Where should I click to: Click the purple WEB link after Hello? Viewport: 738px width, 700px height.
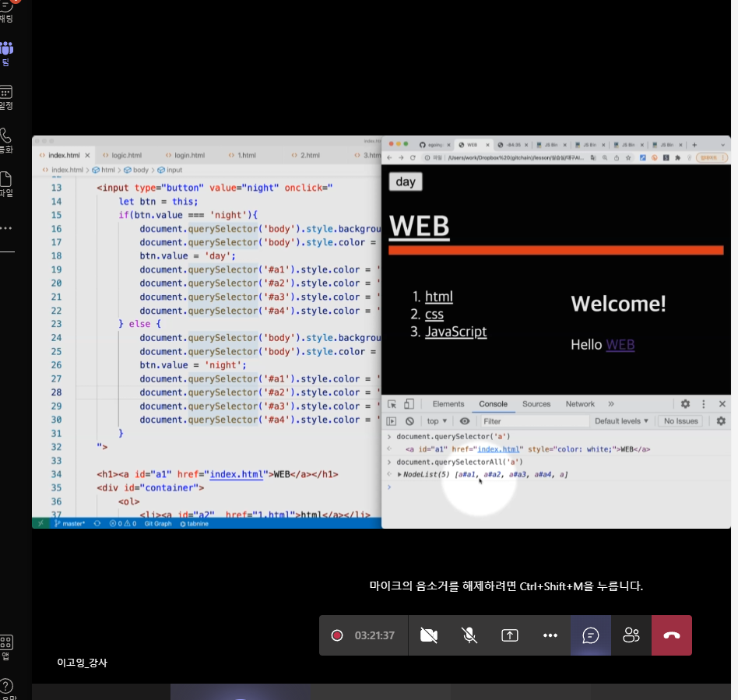(620, 345)
